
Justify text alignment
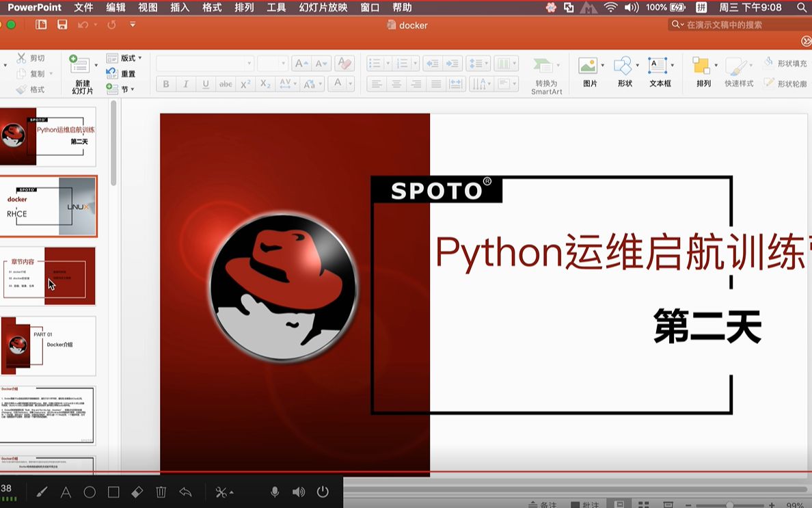coord(436,84)
